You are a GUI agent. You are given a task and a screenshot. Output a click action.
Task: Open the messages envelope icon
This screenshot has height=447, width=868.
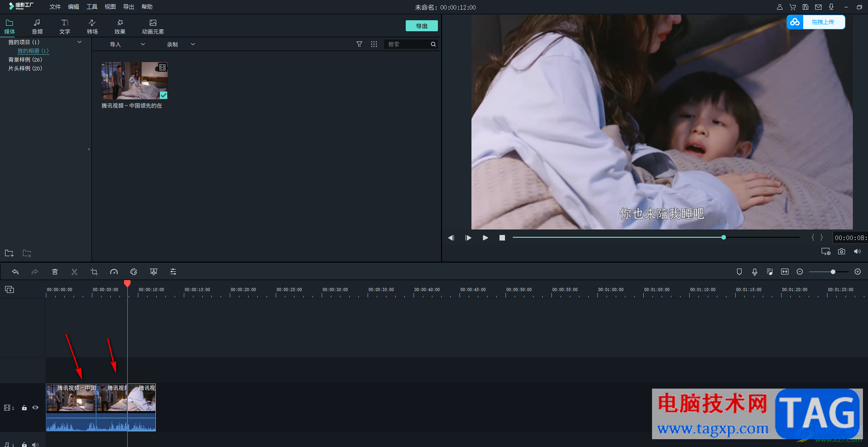point(818,7)
